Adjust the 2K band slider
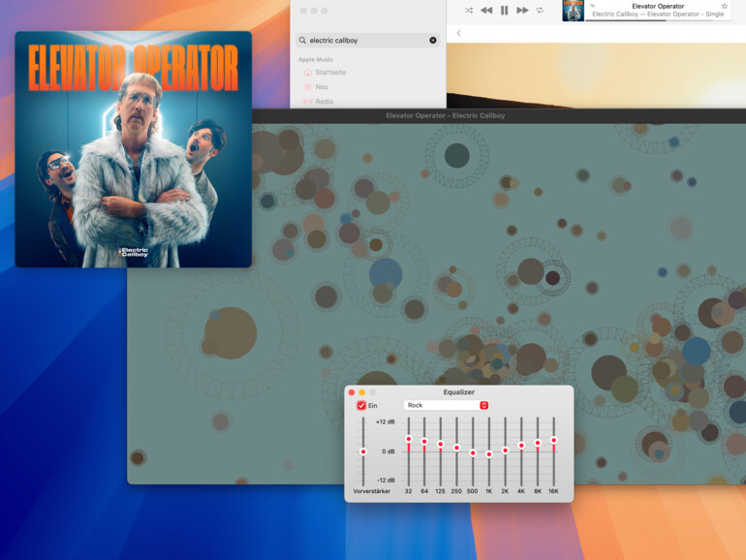Viewport: 746px width, 560px height. click(x=506, y=451)
